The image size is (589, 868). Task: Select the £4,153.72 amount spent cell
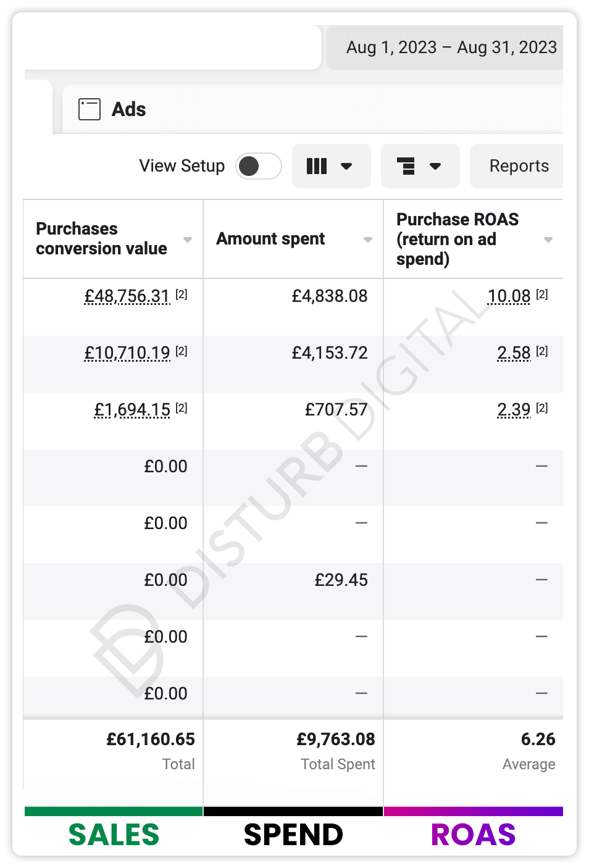(330, 353)
